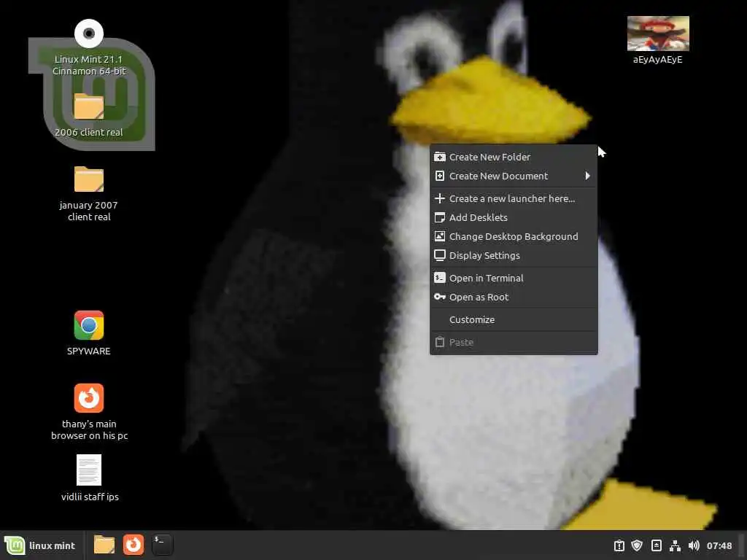This screenshot has width=747, height=560.
Task: Click the Open in Terminal prompt icon
Action: tap(440, 278)
